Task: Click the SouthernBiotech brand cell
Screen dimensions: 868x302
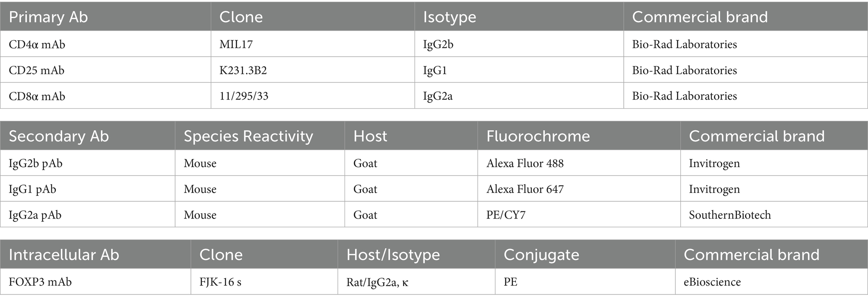Action: (729, 215)
